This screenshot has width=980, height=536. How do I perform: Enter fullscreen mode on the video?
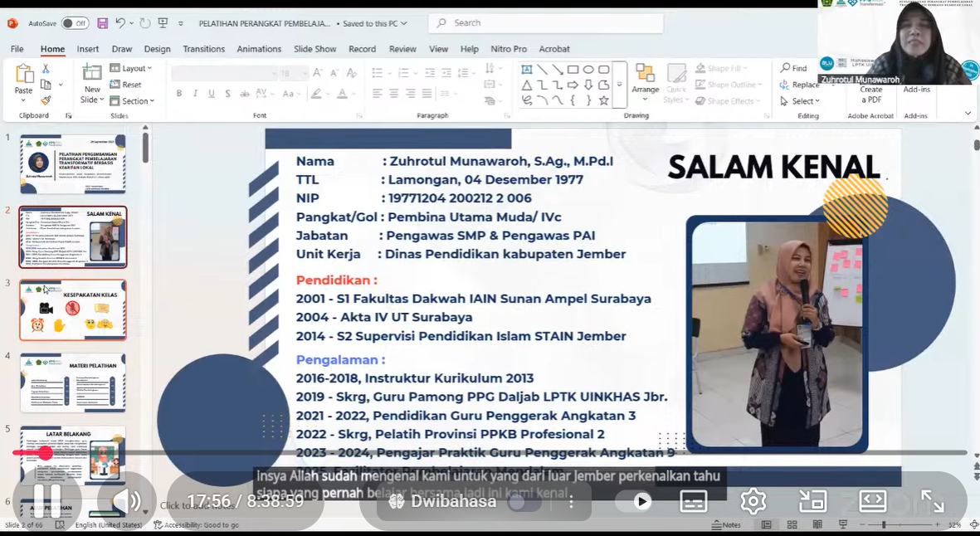(x=933, y=501)
